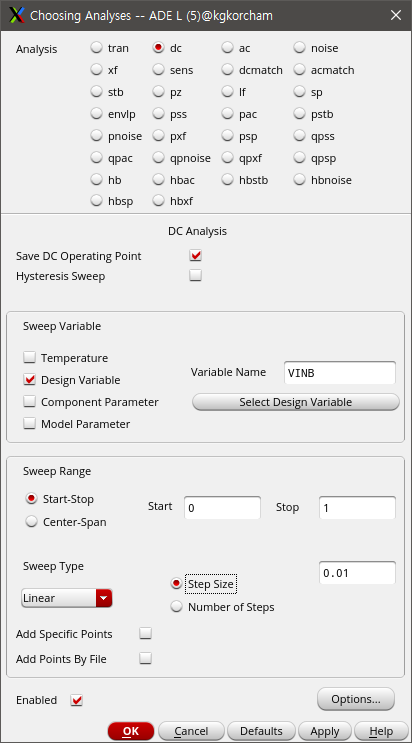This screenshot has height=743, width=412.
Task: Choose the noise analysis option
Action: (300, 48)
